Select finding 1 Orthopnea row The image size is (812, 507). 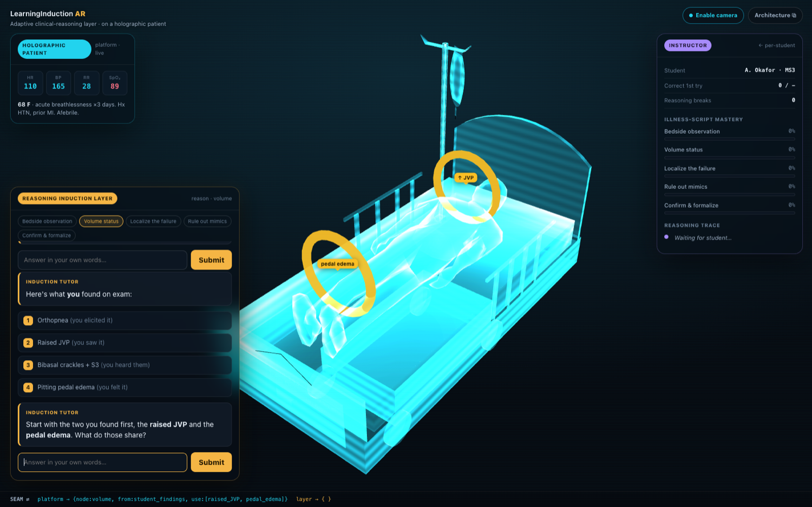[125, 320]
